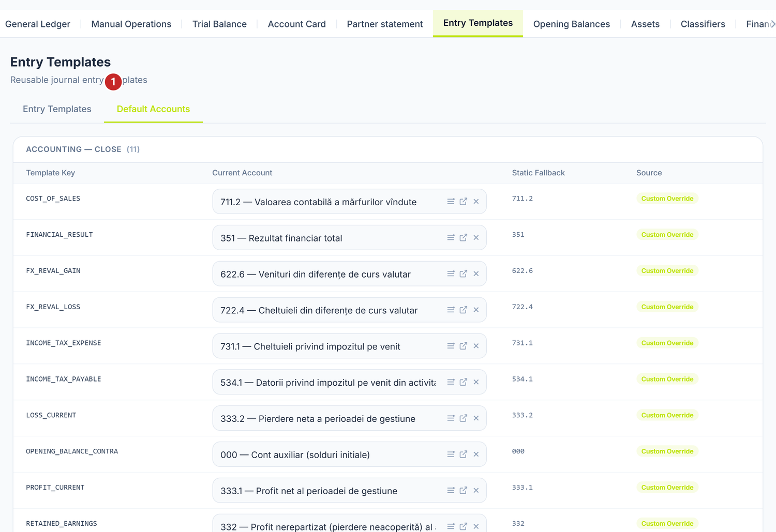776x532 pixels.
Task: Click list icon for OPENING_BALANCE_CONTRA account
Action: coord(451,454)
